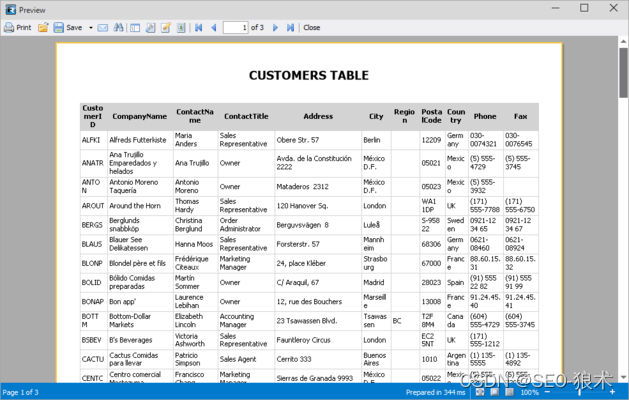Click the page number input field
The image size is (629, 400).
(x=235, y=28)
